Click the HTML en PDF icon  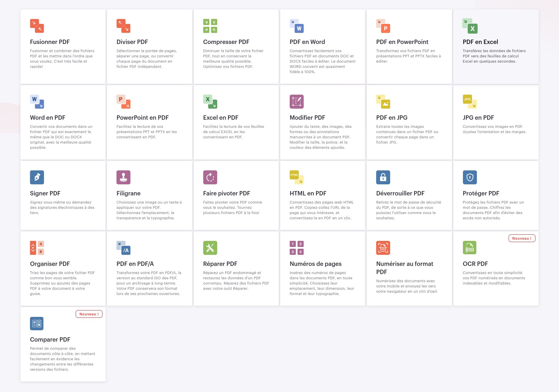point(297,177)
